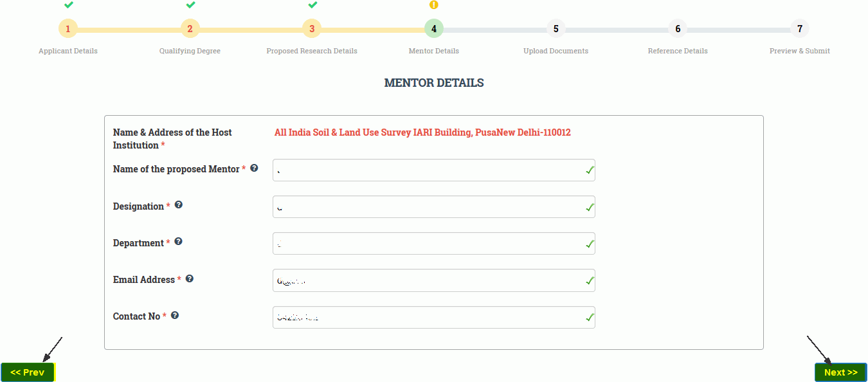This screenshot has height=382, width=868.
Task: Open step 3 Proposed Research Details
Action: click(312, 29)
